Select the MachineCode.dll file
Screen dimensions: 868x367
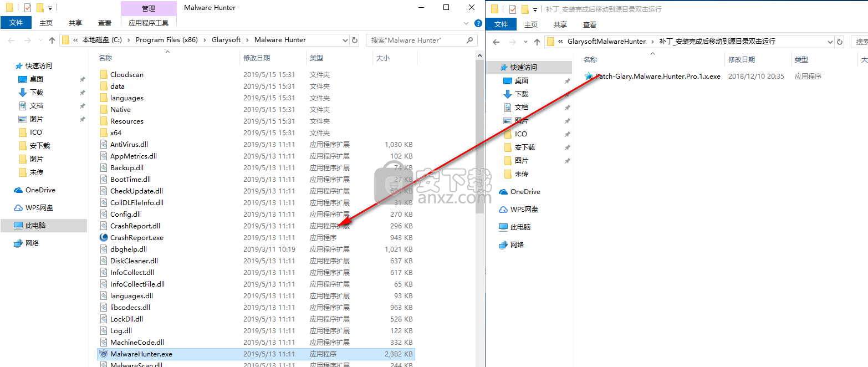click(137, 342)
